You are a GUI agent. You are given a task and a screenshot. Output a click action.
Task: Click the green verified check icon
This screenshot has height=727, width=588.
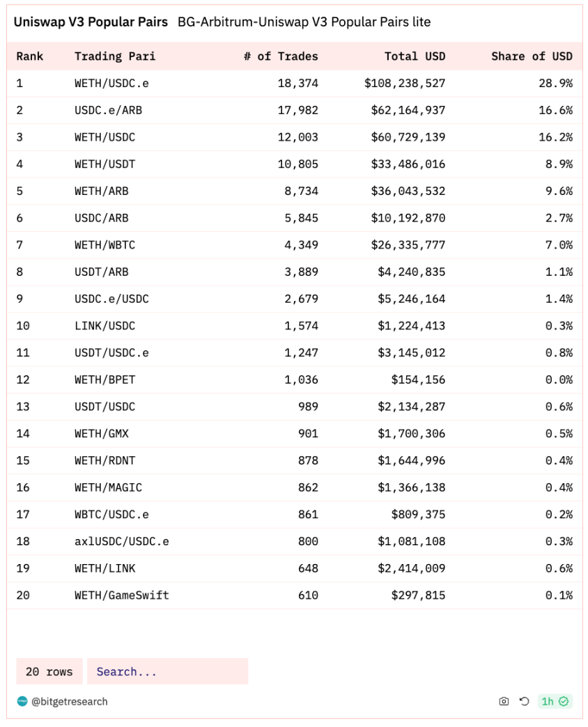[564, 701]
